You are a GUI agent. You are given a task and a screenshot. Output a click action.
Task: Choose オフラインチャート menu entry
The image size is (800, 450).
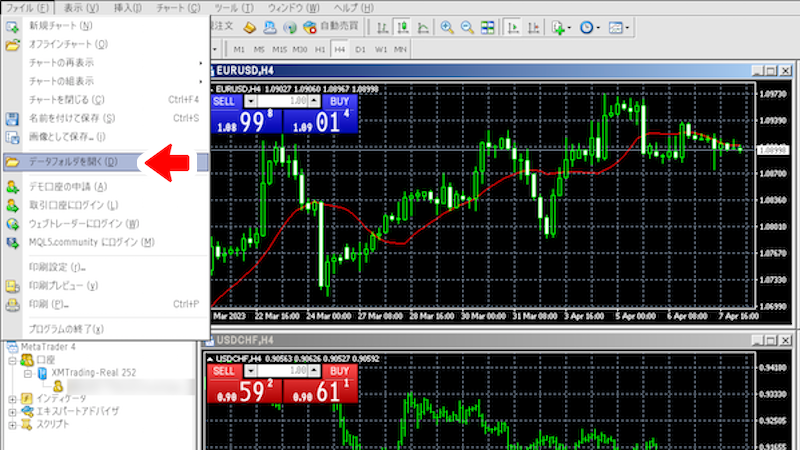[x=105, y=44]
